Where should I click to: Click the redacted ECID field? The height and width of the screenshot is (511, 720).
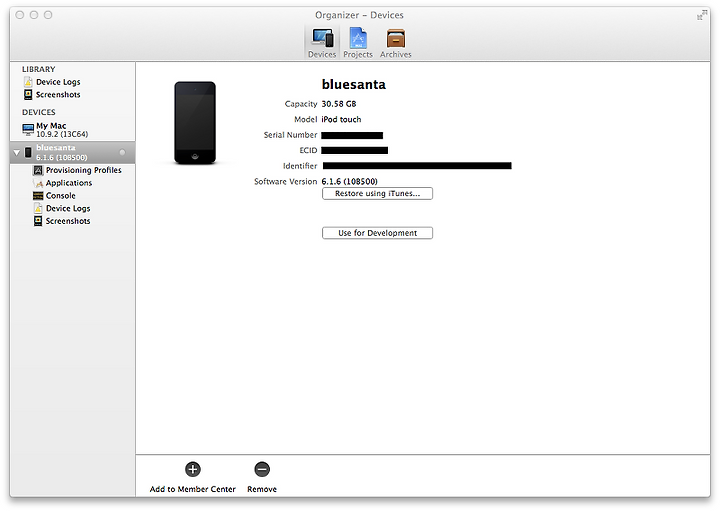coord(354,151)
